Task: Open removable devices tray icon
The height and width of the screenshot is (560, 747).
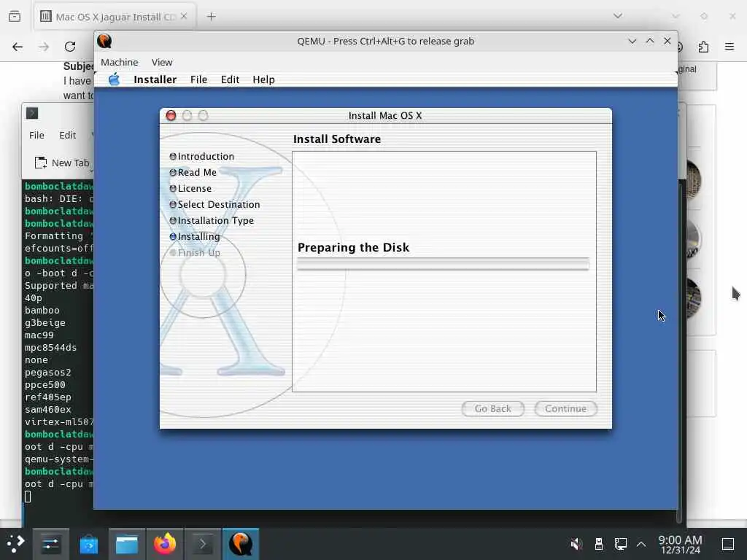Action: tap(599, 544)
